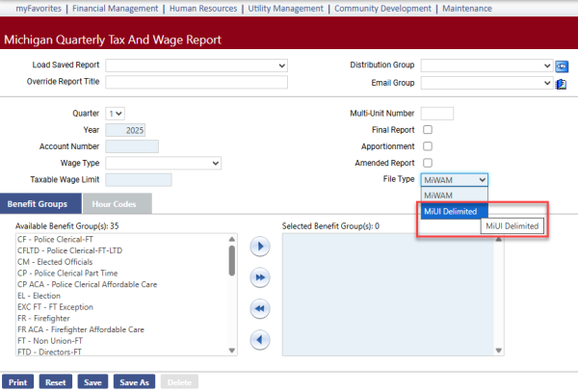Click the icon beside Distribution Group dropdown
This screenshot has width=578, height=392.
tap(563, 65)
